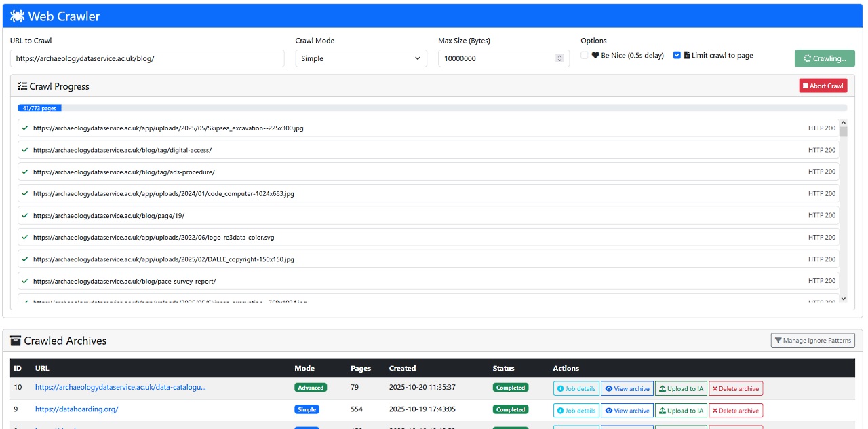Screen dimensions: 868x429
Task: Click the spinner Crawling button
Action: click(824, 58)
